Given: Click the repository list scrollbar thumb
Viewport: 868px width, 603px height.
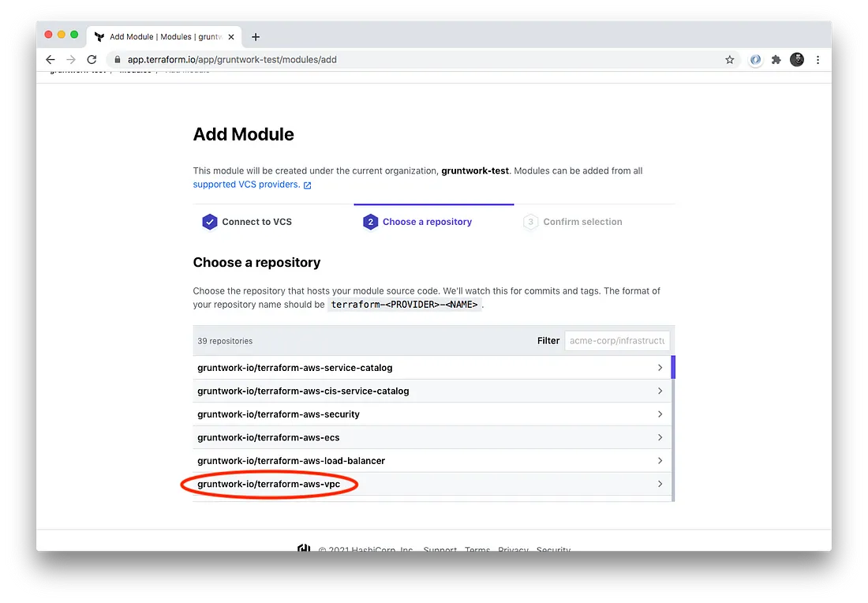Looking at the screenshot, I should [x=673, y=367].
